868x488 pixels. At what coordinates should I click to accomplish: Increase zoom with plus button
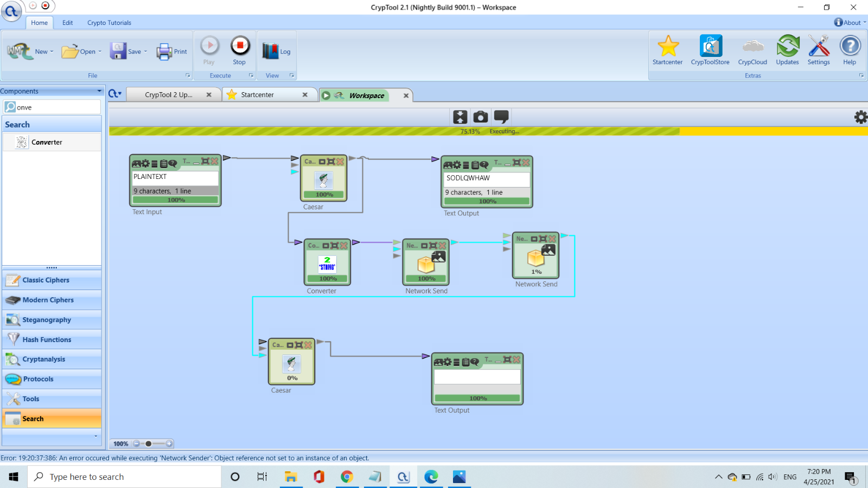[169, 444]
